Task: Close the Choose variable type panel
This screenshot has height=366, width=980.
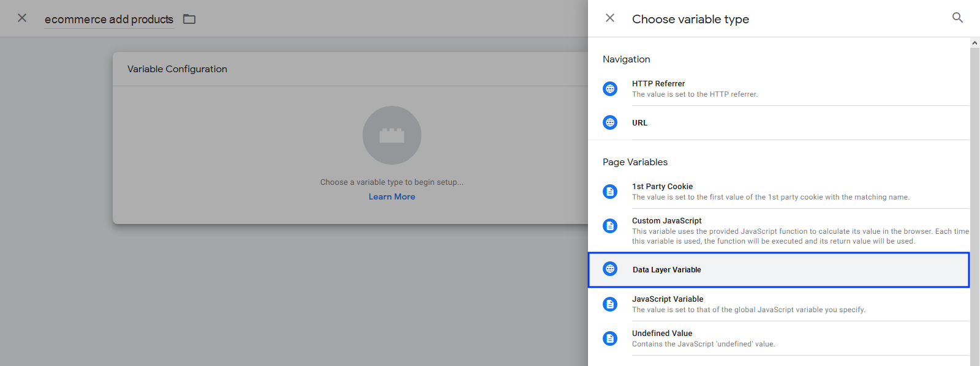Action: click(610, 18)
